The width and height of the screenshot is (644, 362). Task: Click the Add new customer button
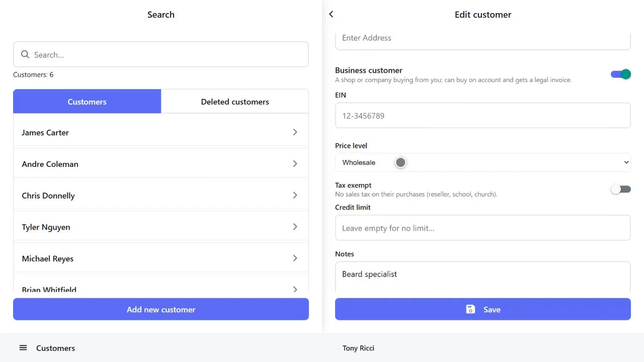161,309
